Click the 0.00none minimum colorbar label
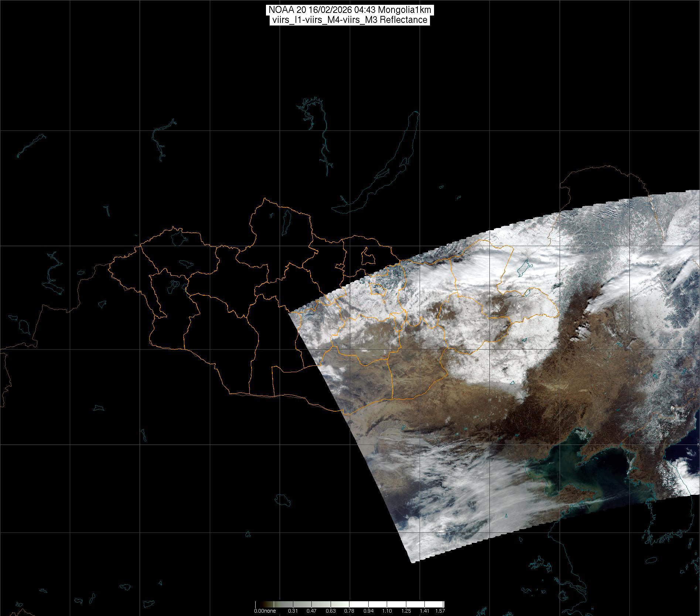700x616 pixels. (x=265, y=611)
